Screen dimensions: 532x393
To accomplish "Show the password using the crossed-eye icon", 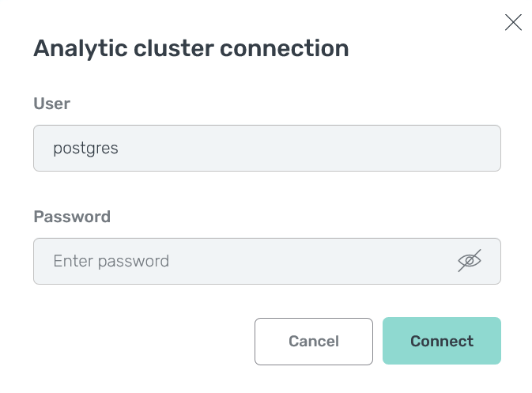I will (470, 261).
